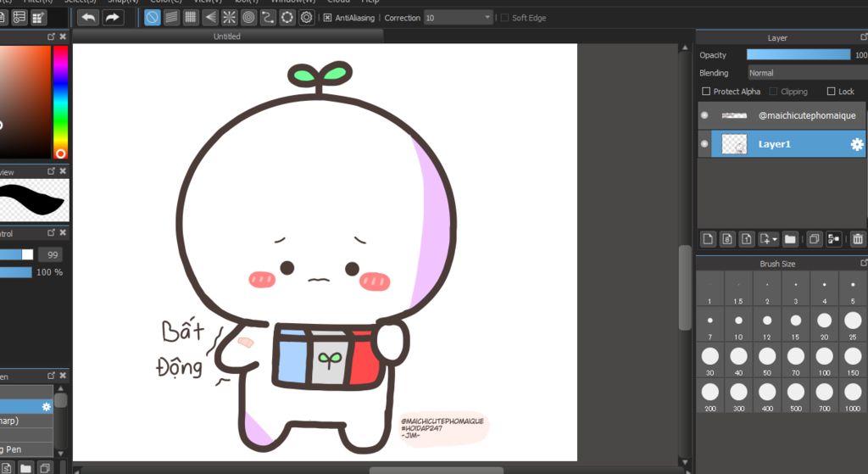
Task: Select the Untitled document tab
Action: [x=227, y=36]
